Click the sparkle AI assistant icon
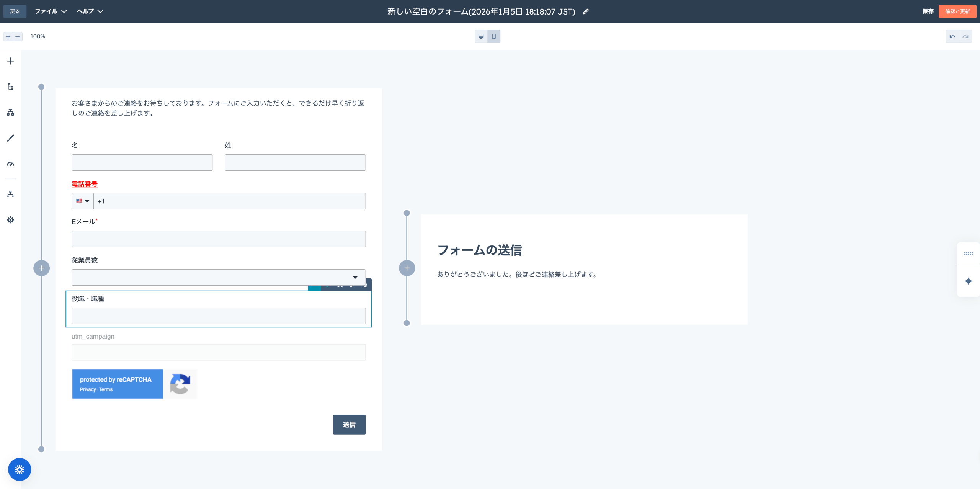 tap(969, 281)
